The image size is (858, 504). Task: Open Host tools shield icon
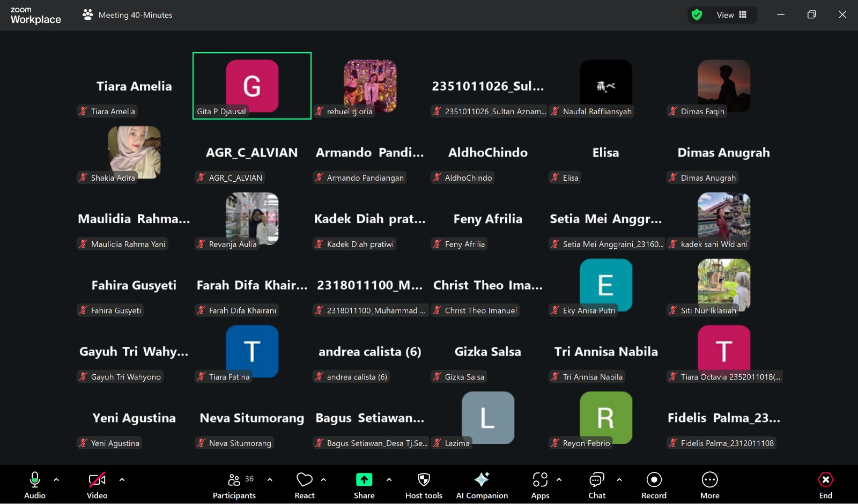424,479
